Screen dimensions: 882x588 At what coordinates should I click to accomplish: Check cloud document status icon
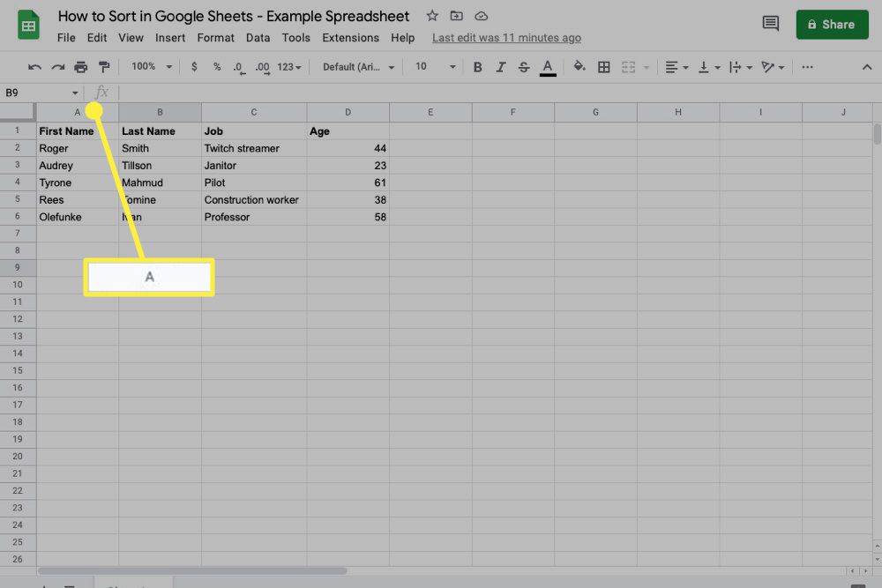481,16
